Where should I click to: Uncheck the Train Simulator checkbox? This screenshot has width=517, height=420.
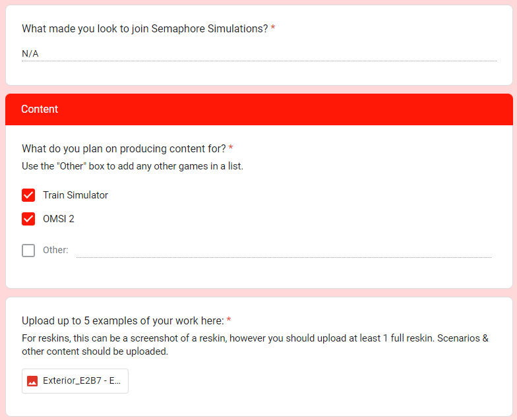tap(28, 195)
